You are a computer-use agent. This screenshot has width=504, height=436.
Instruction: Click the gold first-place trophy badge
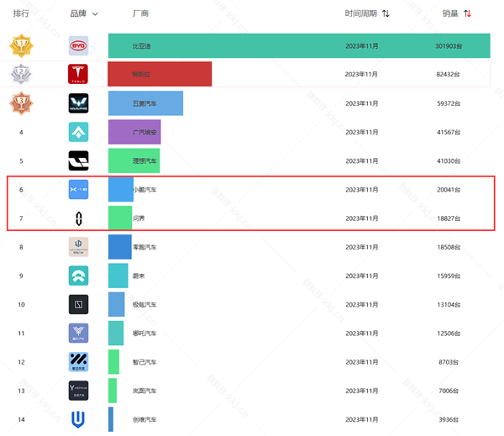(21, 46)
